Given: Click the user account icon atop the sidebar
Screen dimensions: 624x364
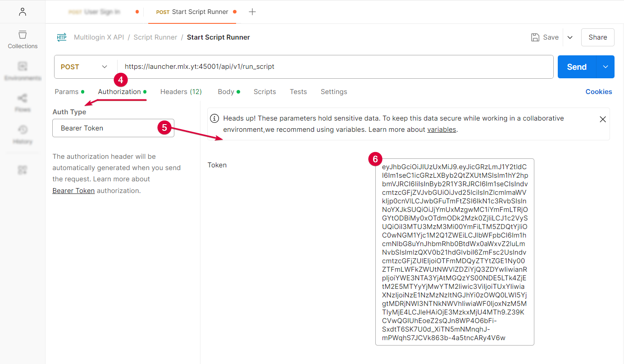Looking at the screenshot, I should click(x=22, y=12).
